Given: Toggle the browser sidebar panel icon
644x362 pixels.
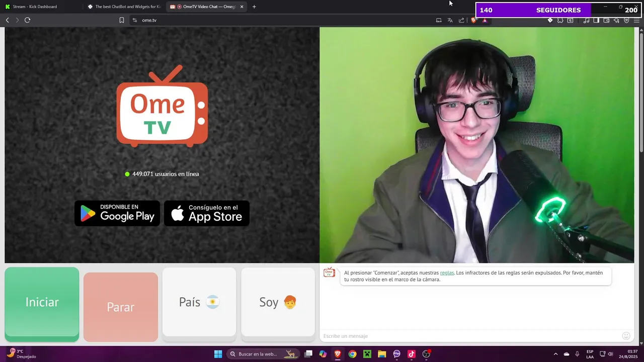Looking at the screenshot, I should (x=596, y=20).
